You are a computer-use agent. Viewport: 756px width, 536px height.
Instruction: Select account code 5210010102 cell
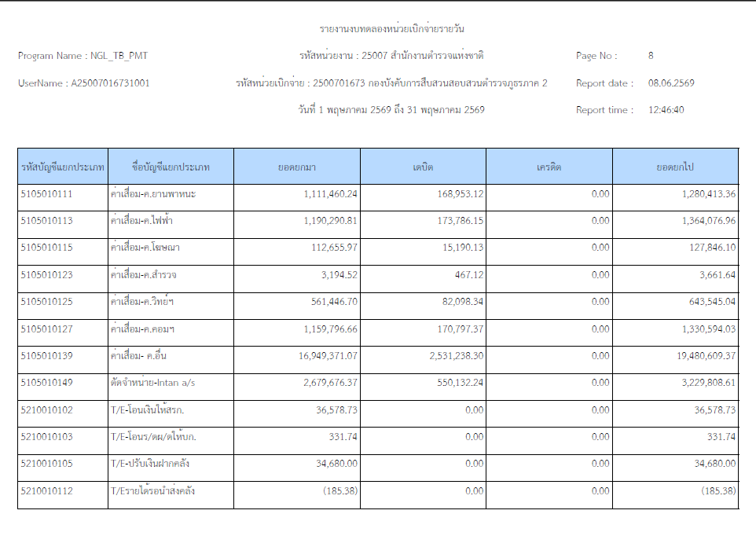pyautogui.click(x=63, y=413)
